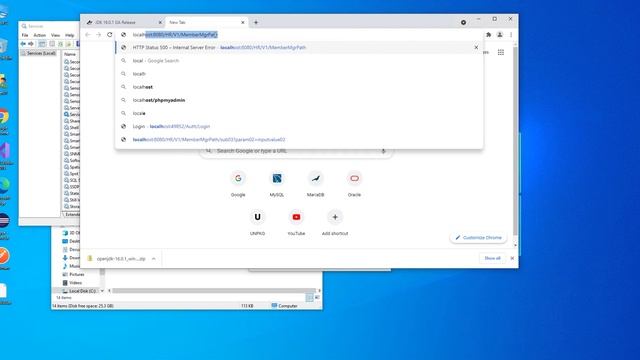This screenshot has width=640, height=360.
Task: Click the 'Search Google or type a URL' box
Action: 296,151
